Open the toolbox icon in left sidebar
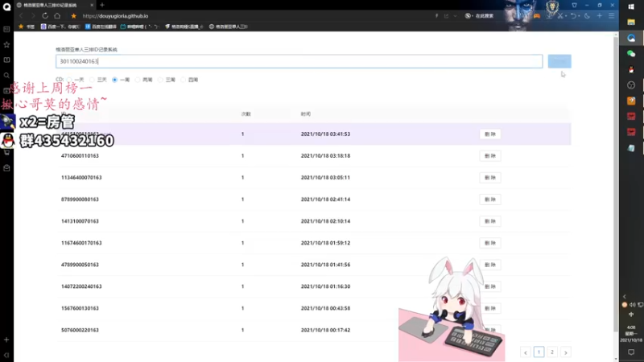 (6, 168)
